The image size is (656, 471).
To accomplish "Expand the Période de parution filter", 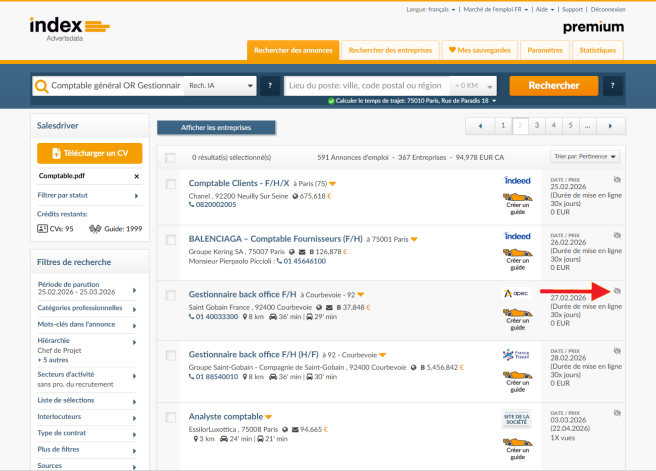I will [87, 288].
